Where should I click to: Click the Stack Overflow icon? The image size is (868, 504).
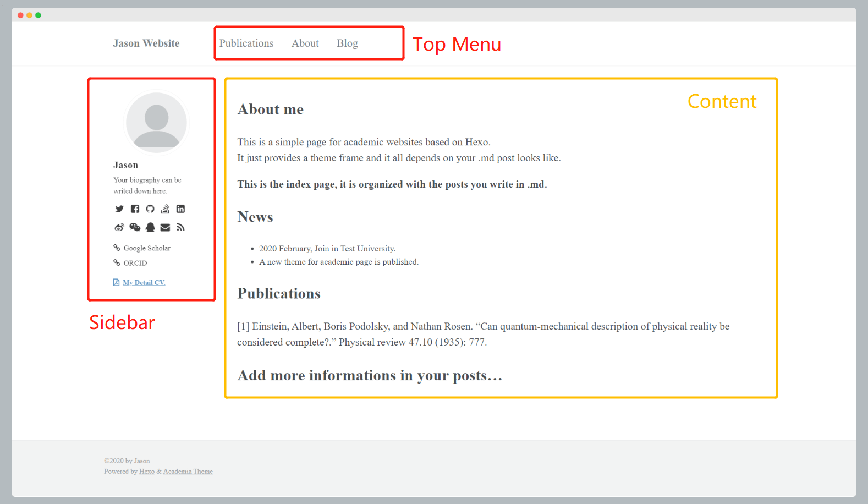[165, 209]
